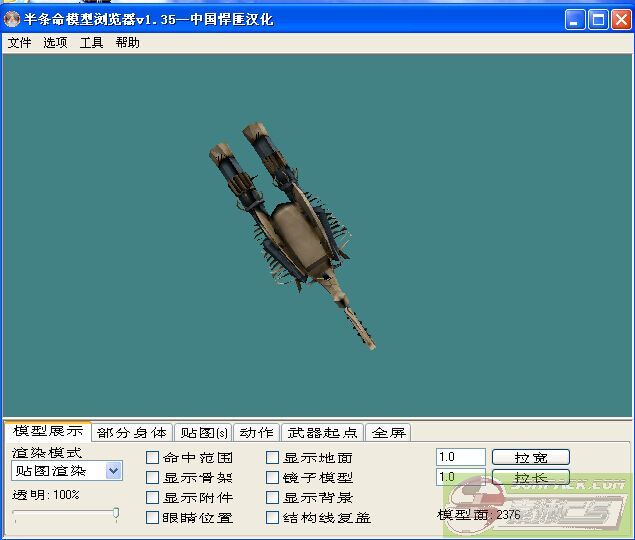Image resolution: width=635 pixels, height=540 pixels.
Task: Maximize the model viewer window
Action: (598, 19)
